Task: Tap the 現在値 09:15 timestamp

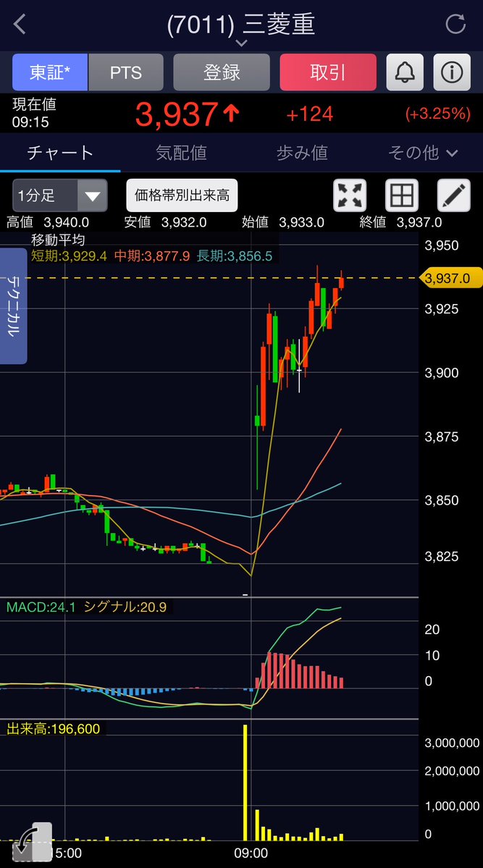Action: [34, 113]
